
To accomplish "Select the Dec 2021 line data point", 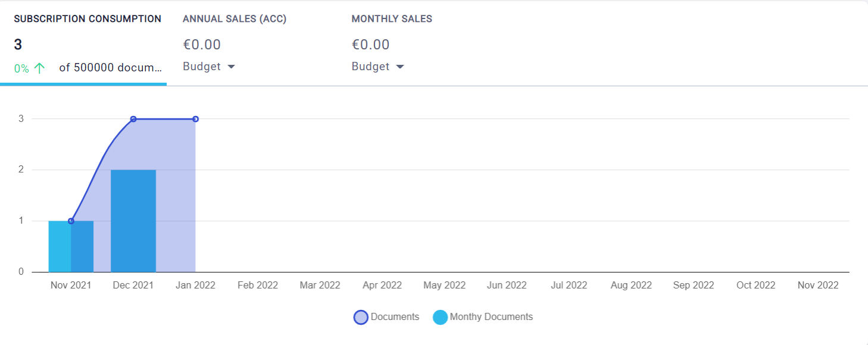I will point(133,119).
